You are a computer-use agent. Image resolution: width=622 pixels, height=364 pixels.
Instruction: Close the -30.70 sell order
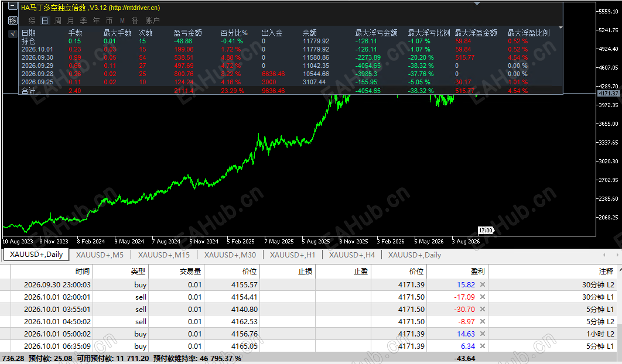pyautogui.click(x=483, y=309)
